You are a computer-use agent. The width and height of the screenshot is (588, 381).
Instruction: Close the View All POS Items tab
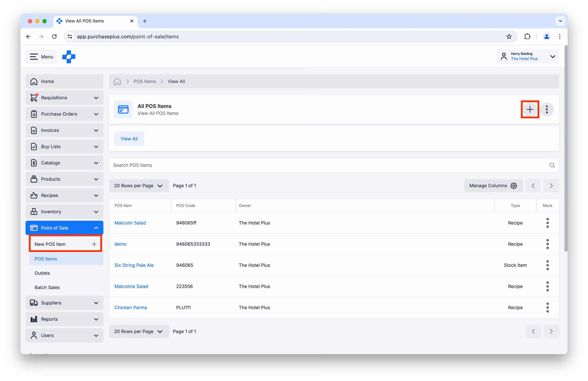pos(132,21)
